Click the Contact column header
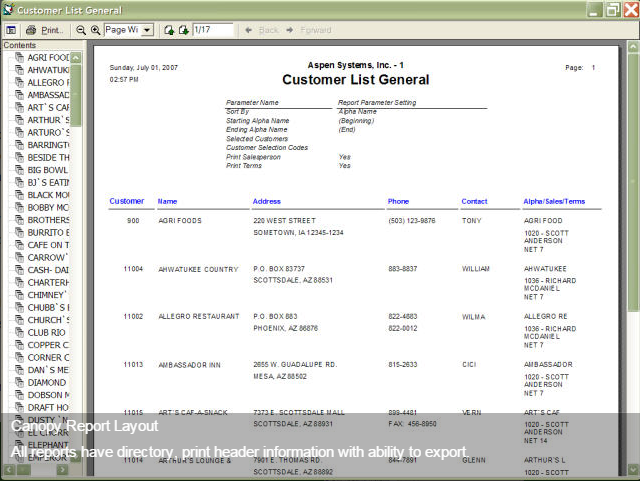This screenshot has height=481, width=640. coord(474,201)
